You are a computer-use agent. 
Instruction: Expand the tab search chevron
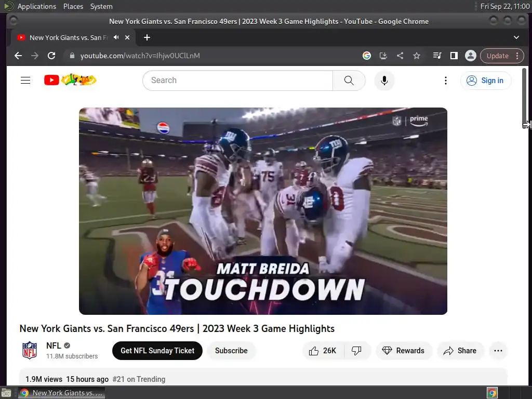point(516,37)
